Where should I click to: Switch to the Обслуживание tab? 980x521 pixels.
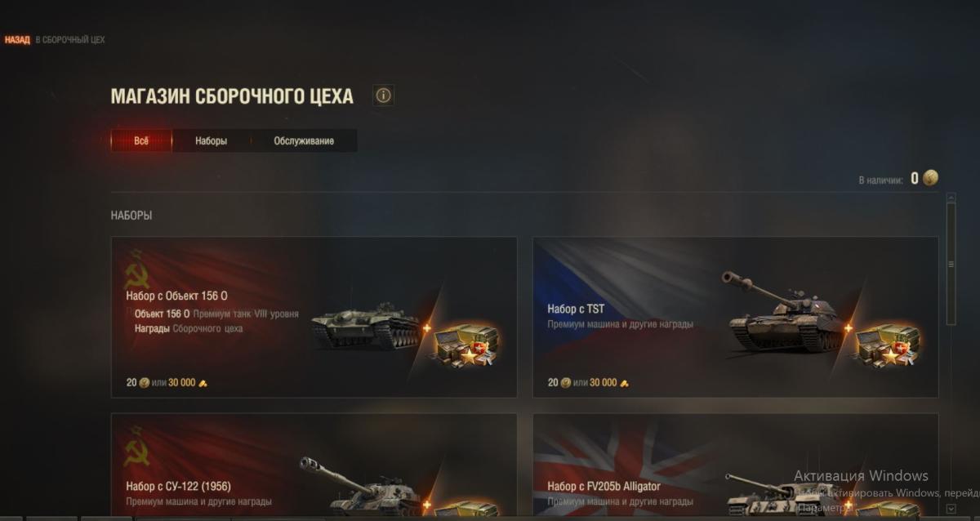[304, 140]
